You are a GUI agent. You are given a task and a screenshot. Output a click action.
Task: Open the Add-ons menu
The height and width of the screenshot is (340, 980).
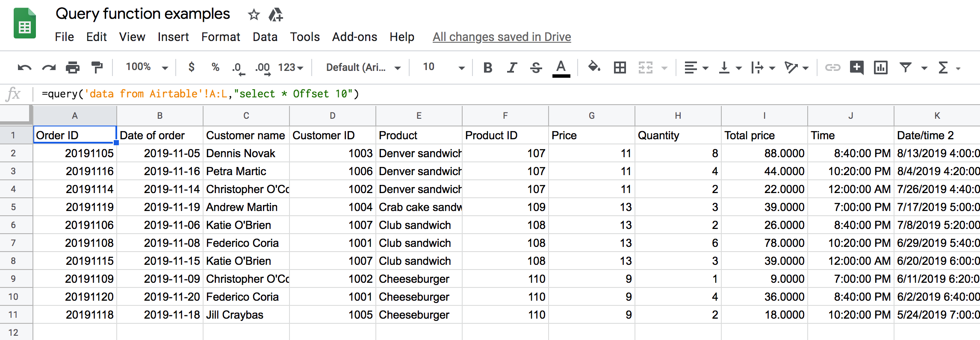[x=354, y=37]
